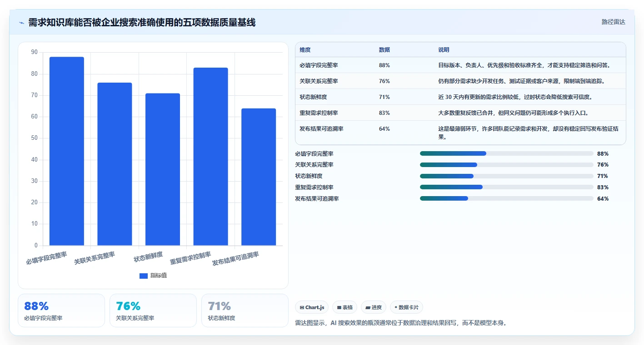Click the 71% progress bar for 状态新鲜度

tap(507, 176)
